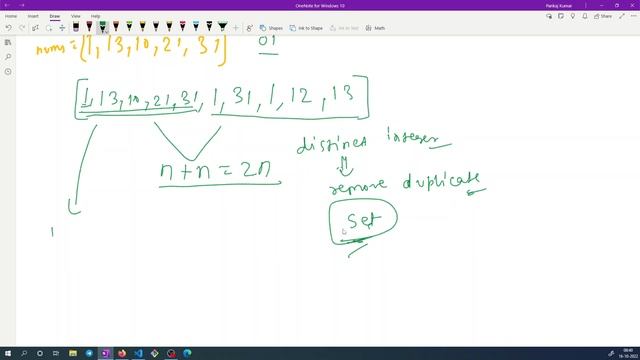Choose the lime green pen
The height and width of the screenshot is (360, 640).
pyautogui.click(x=129, y=27)
